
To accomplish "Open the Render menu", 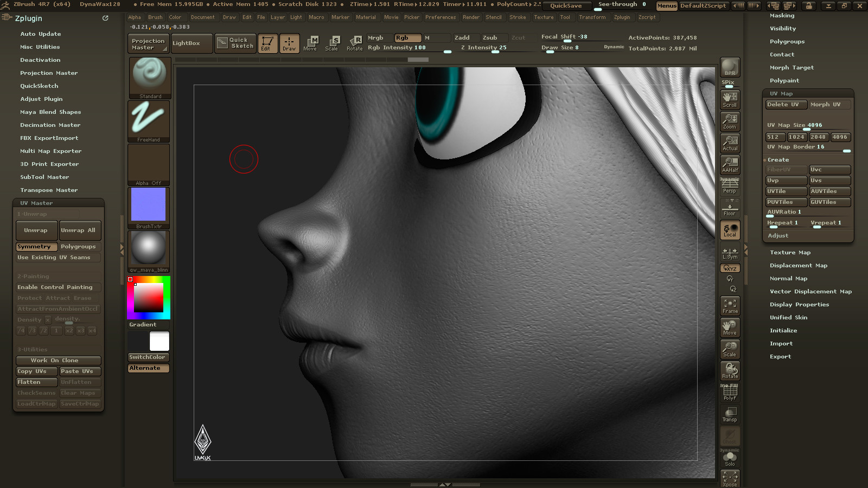I will tap(471, 17).
